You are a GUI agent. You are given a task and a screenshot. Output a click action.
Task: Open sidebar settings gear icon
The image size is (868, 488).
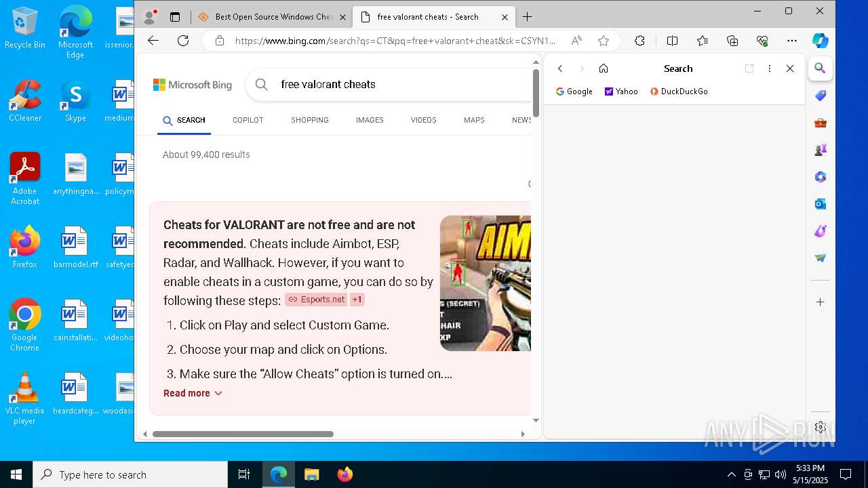[x=821, y=427]
